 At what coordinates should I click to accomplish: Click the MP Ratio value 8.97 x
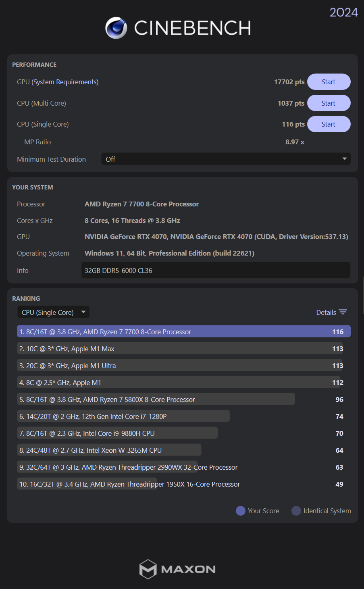tap(295, 142)
